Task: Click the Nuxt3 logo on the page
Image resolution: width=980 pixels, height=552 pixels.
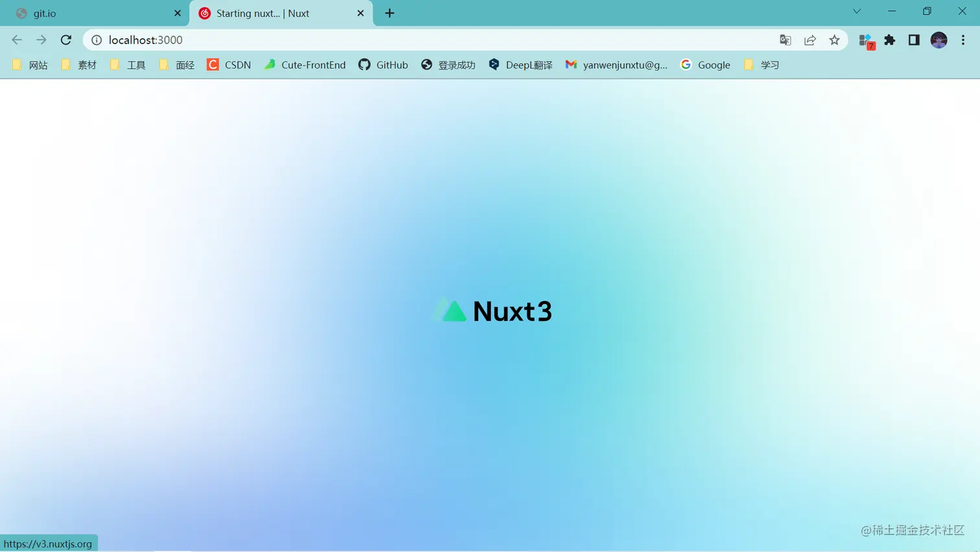Action: click(492, 311)
